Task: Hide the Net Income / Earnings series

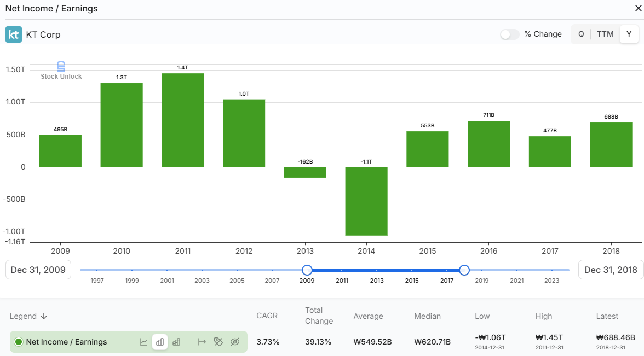Action: point(235,341)
